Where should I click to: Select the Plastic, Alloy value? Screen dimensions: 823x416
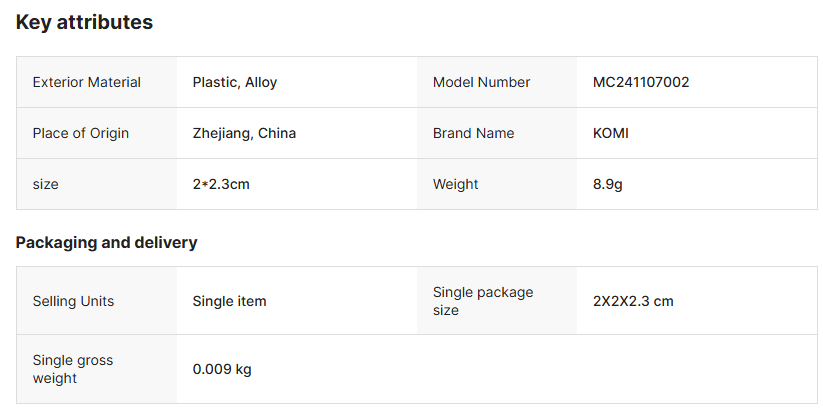coord(235,82)
